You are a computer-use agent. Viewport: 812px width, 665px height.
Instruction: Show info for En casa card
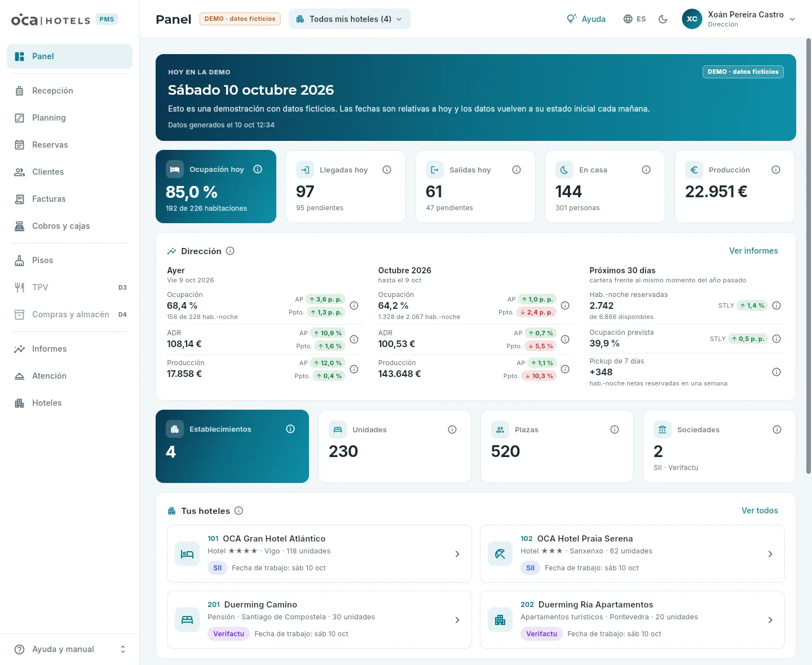pos(646,170)
